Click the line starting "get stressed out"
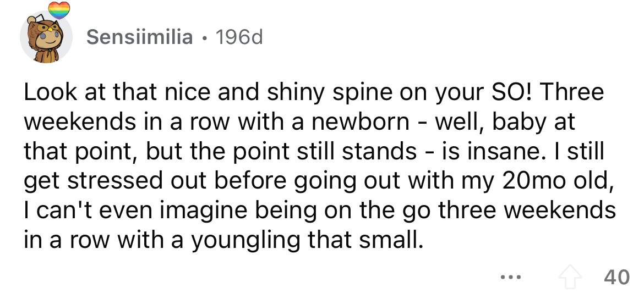 click(x=317, y=181)
